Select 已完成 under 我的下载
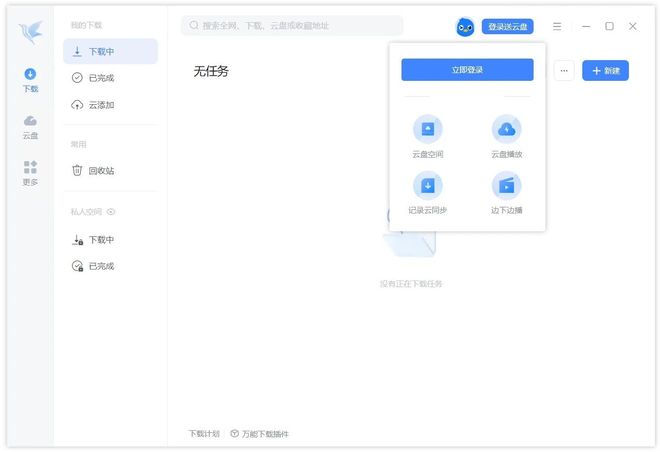 [110, 78]
